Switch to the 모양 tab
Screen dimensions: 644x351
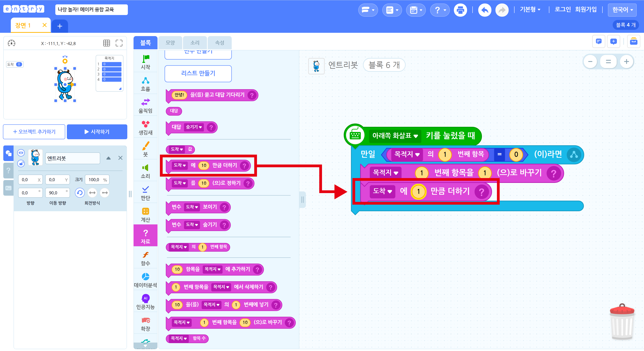[170, 43]
